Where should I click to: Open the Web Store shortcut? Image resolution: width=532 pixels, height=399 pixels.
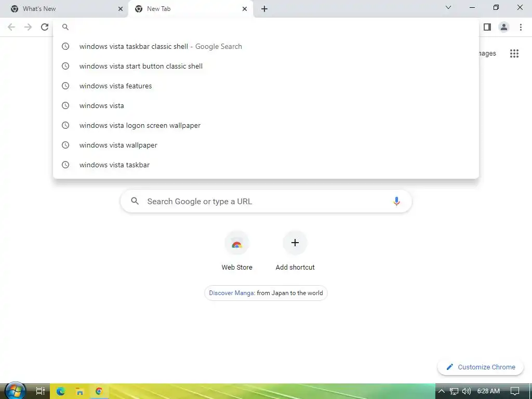point(237,251)
